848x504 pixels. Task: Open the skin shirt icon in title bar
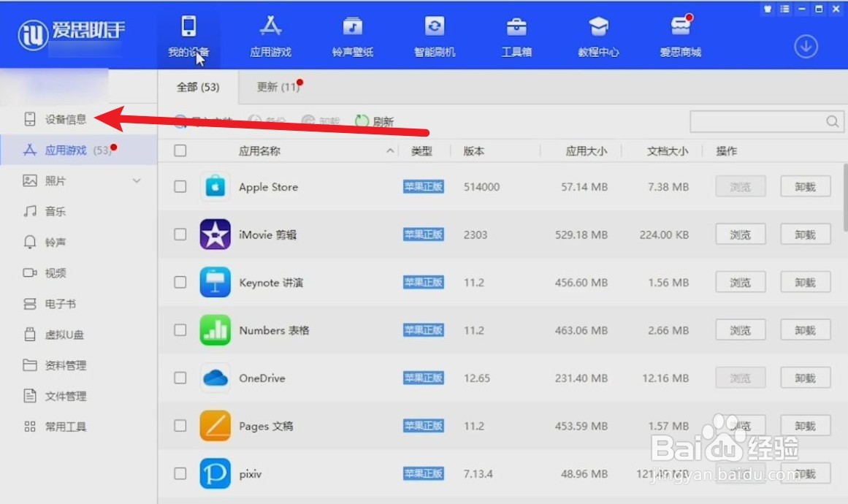tap(768, 9)
